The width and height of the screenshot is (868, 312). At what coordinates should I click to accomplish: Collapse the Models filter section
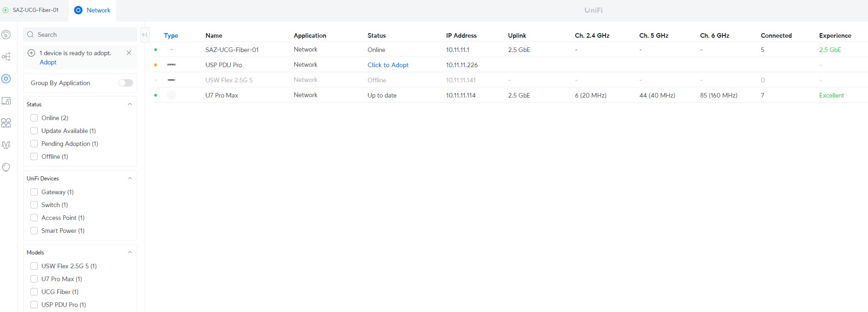pyautogui.click(x=130, y=253)
